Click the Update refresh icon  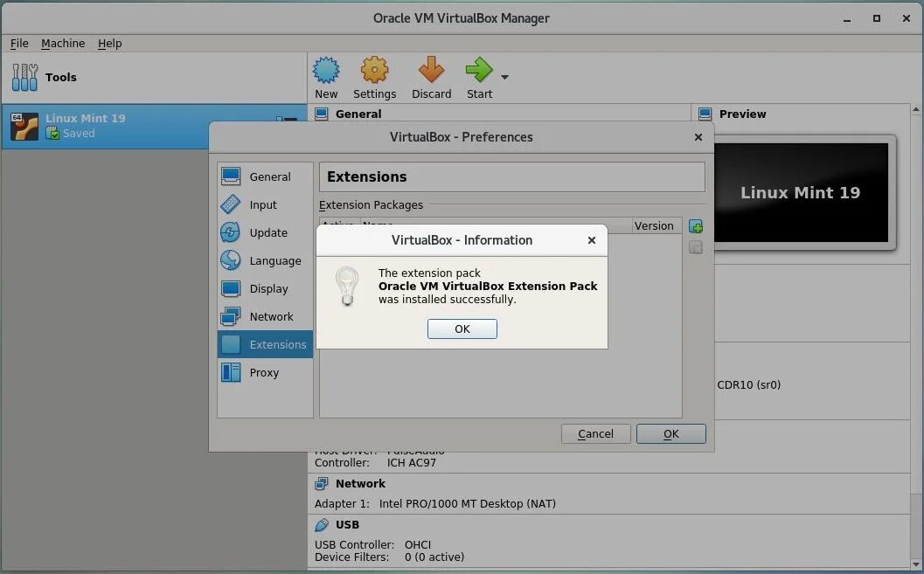[x=231, y=232]
